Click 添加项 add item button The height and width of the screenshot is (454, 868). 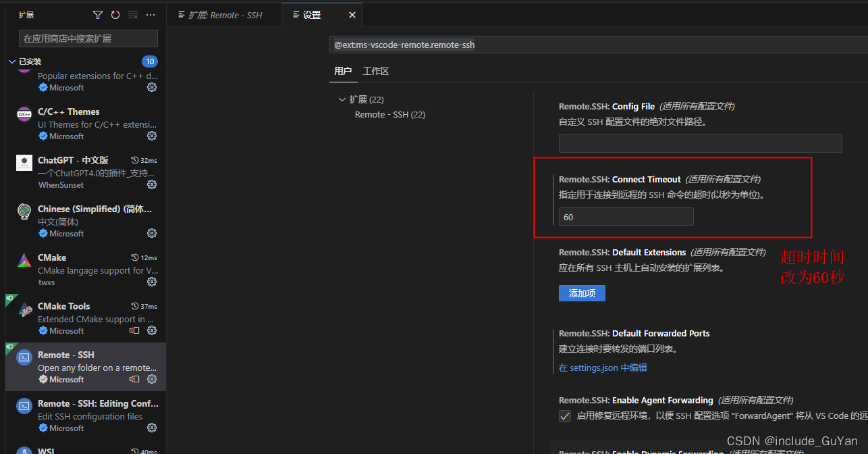click(x=582, y=293)
